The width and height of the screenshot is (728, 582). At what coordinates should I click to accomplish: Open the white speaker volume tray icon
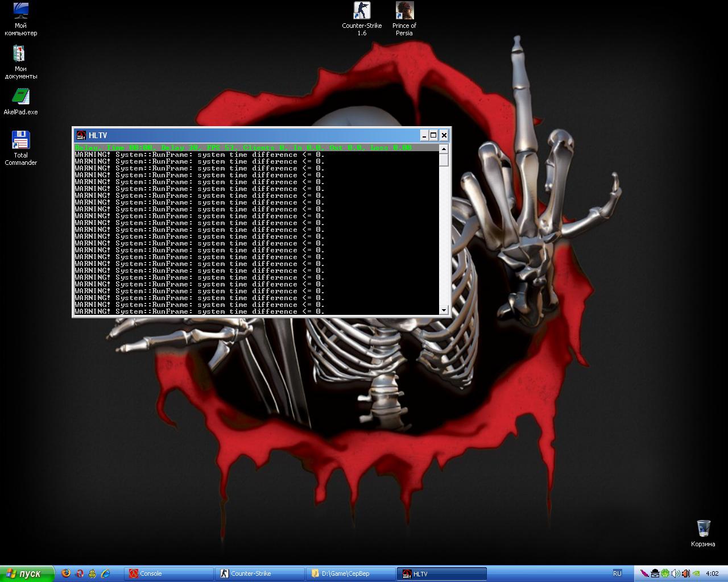pos(676,573)
